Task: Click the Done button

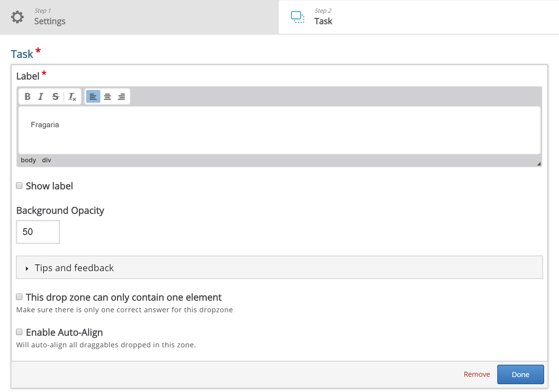Action: pyautogui.click(x=520, y=374)
